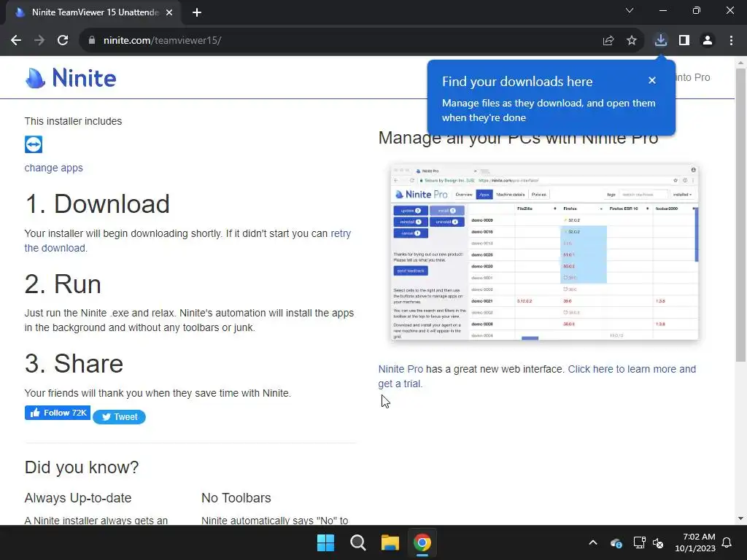This screenshot has height=560, width=747.
Task: Open the Windows Start menu
Action: pyautogui.click(x=326, y=542)
